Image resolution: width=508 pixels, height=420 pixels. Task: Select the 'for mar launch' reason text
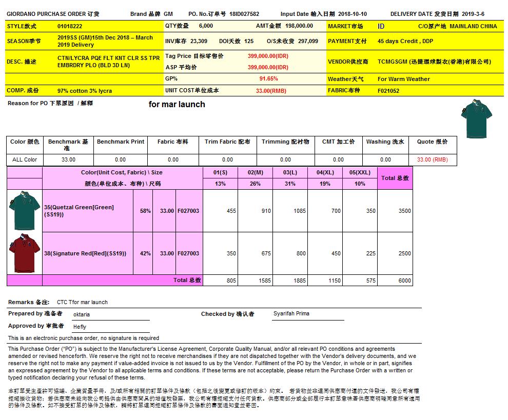pos(177,104)
